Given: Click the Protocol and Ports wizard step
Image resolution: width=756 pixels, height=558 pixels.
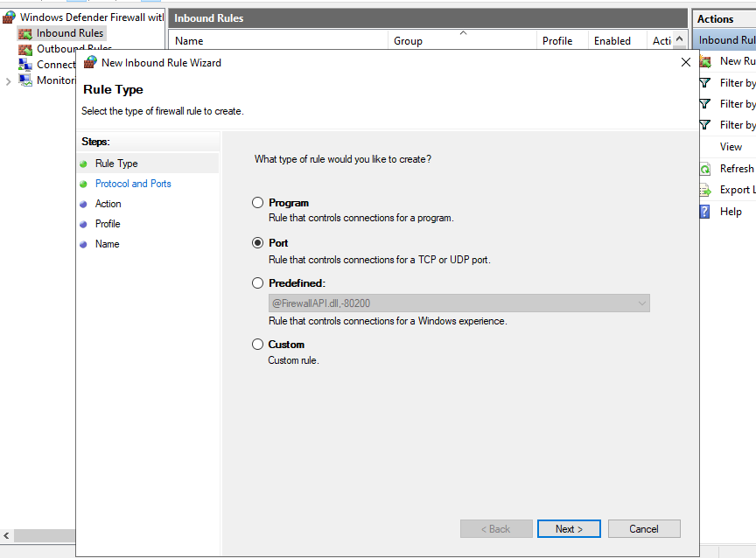Looking at the screenshot, I should click(x=132, y=183).
